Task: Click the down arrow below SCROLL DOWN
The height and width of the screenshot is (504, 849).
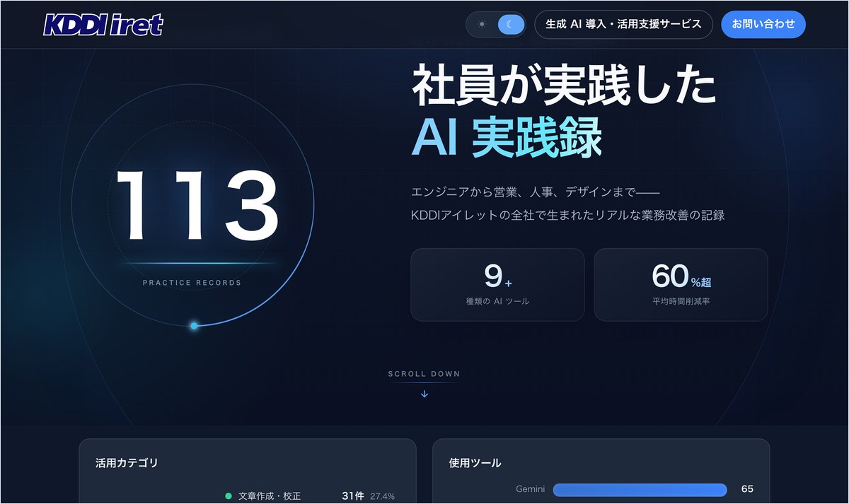Action: click(424, 394)
